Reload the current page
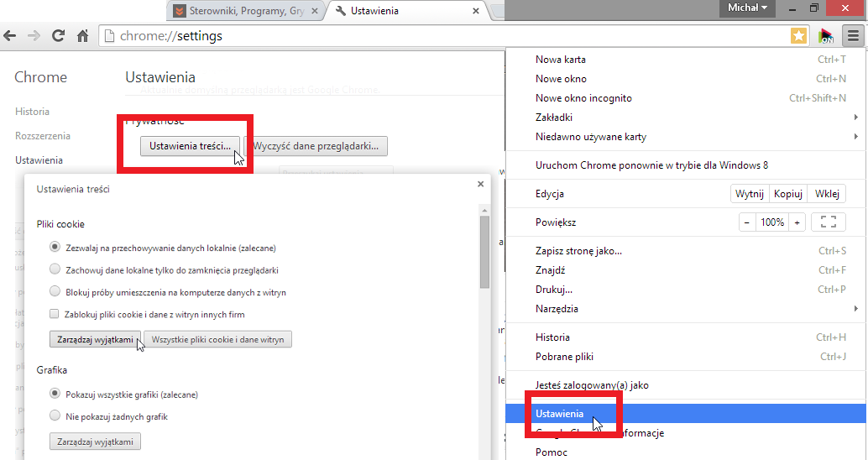 coord(58,36)
